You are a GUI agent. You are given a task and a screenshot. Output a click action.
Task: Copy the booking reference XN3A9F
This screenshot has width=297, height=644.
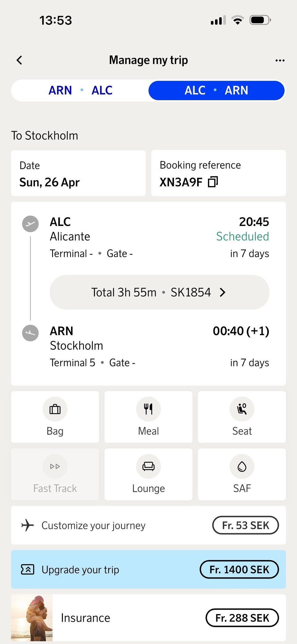(x=213, y=182)
